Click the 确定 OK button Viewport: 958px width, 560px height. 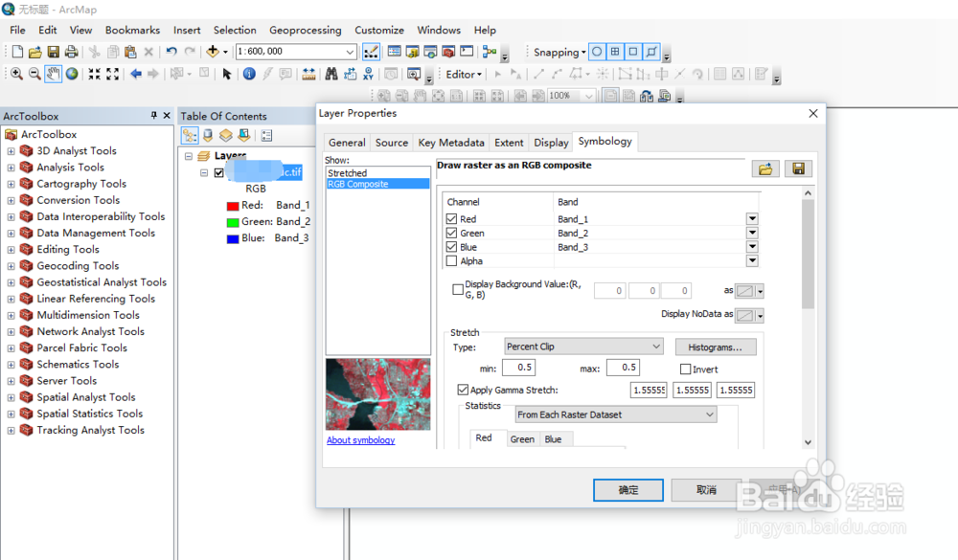pyautogui.click(x=628, y=490)
